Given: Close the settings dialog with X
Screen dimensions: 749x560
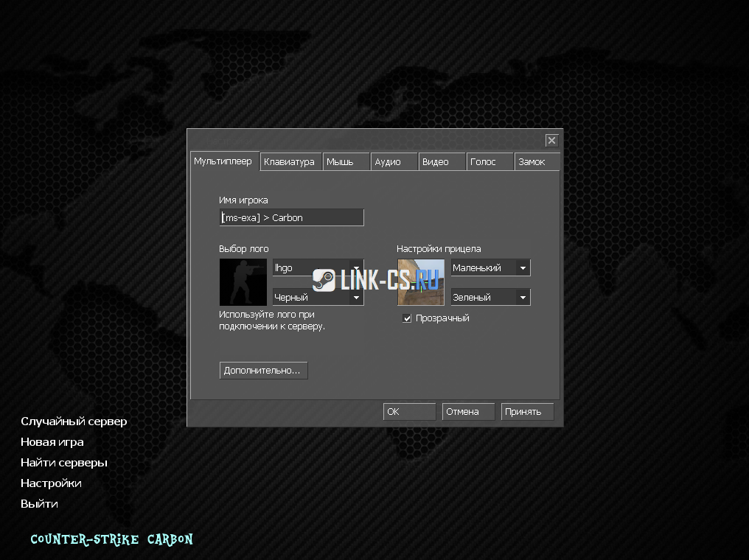Looking at the screenshot, I should 551,140.
